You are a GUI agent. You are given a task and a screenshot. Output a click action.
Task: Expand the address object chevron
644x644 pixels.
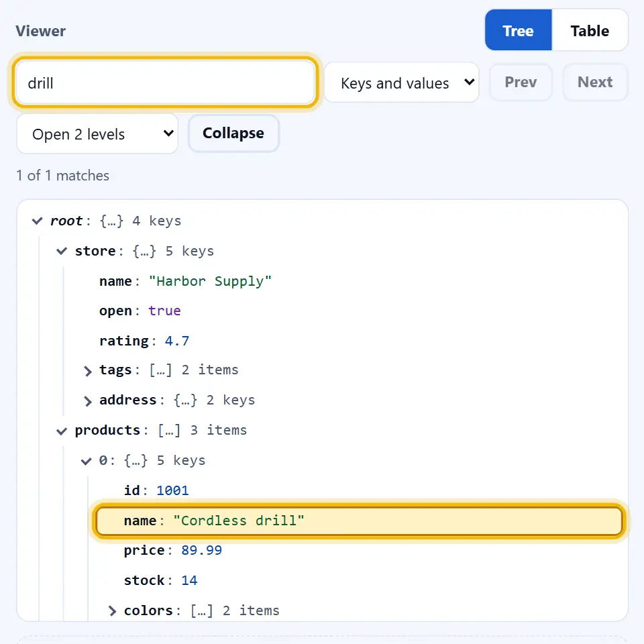(87, 401)
